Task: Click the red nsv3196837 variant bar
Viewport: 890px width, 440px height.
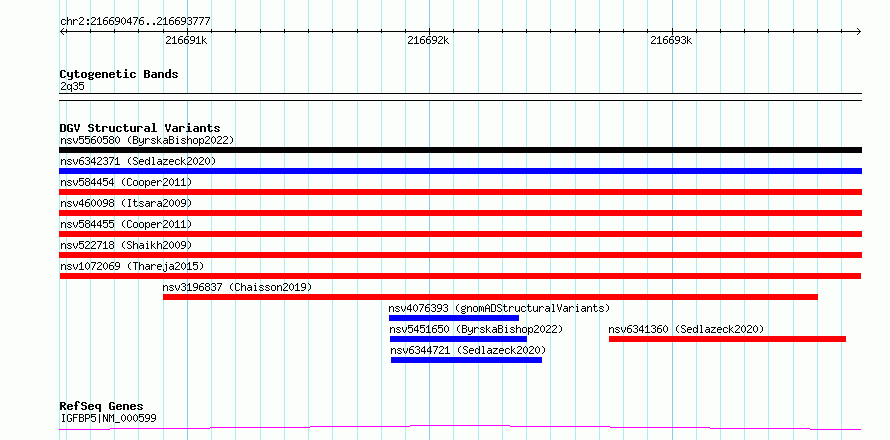Action: coord(490,297)
